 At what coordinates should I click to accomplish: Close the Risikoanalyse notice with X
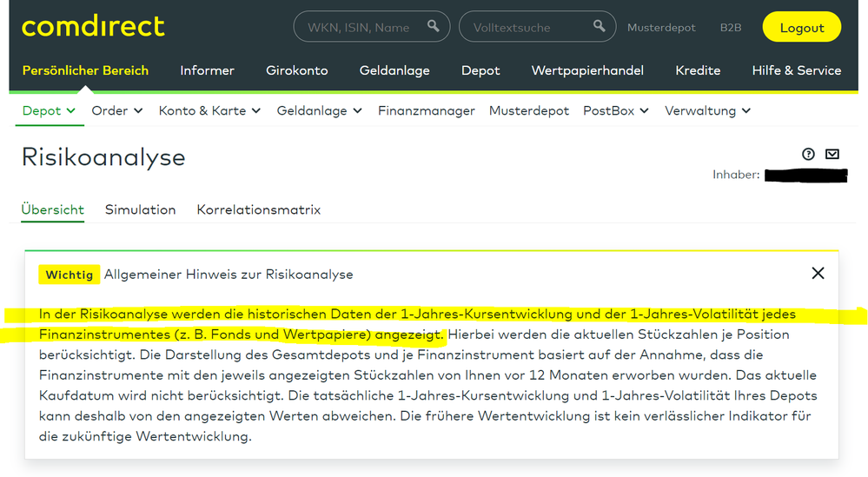[x=818, y=273]
